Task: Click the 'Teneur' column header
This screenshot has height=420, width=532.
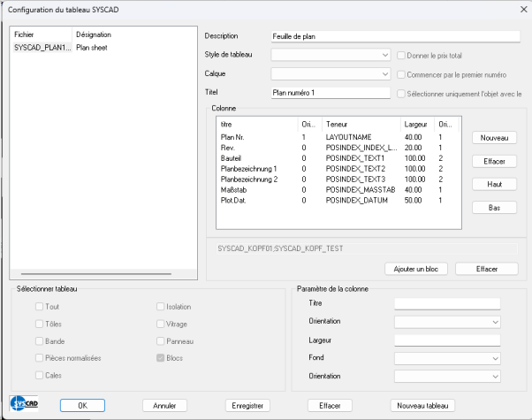Action: pyautogui.click(x=361, y=125)
